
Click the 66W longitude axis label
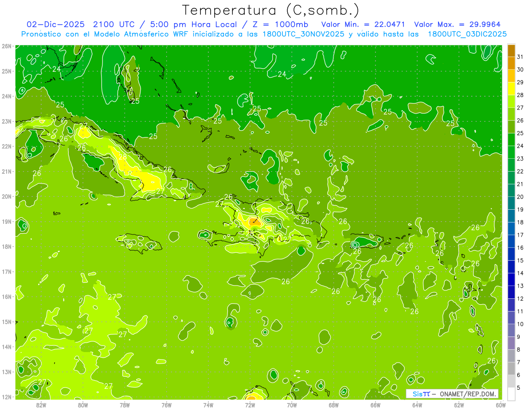pyautogui.click(x=375, y=404)
